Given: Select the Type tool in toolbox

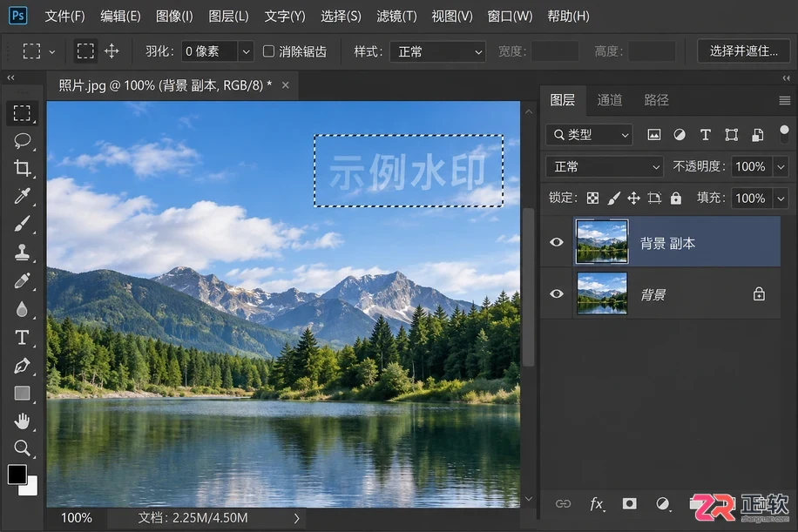Looking at the screenshot, I should (22, 337).
